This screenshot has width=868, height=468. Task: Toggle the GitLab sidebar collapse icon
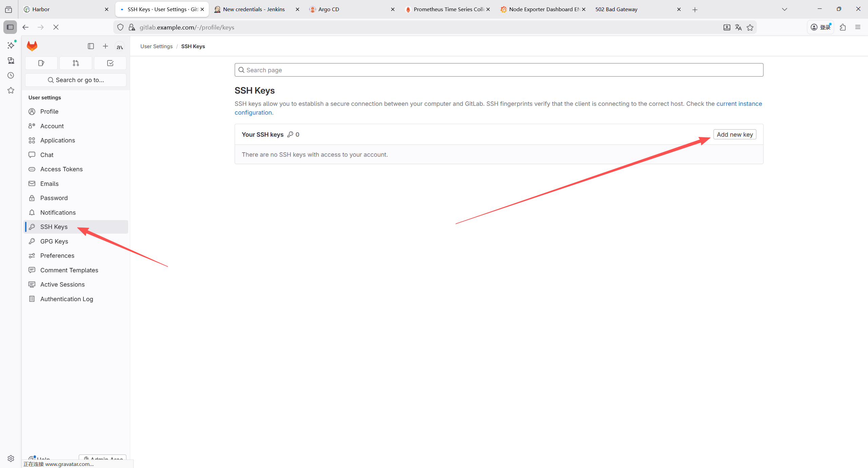tap(91, 46)
